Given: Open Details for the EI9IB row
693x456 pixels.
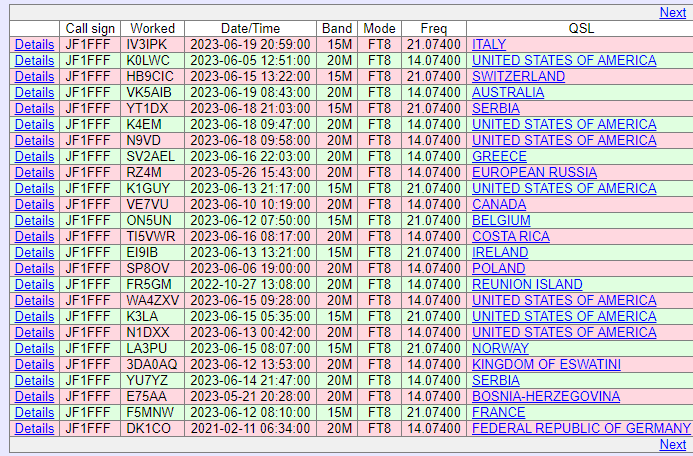Looking at the screenshot, I should click(x=34, y=252).
